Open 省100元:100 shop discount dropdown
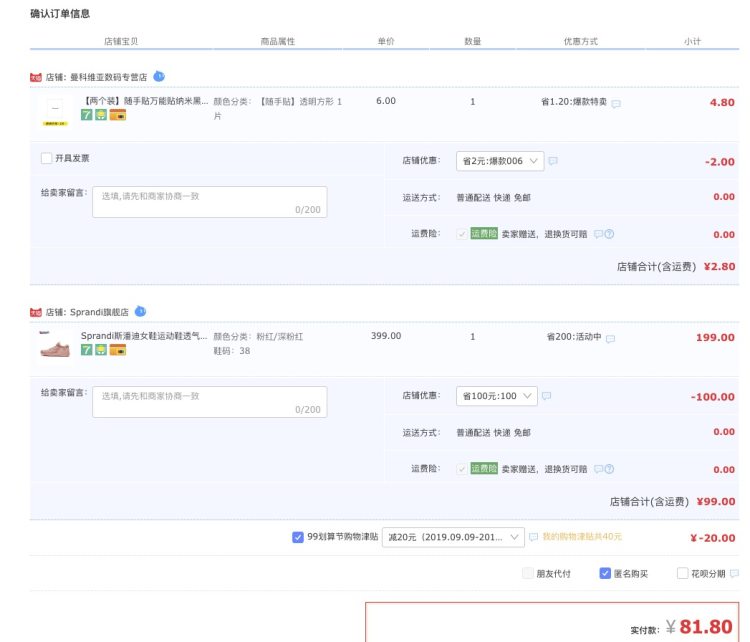This screenshot has width=750, height=642. pos(496,396)
